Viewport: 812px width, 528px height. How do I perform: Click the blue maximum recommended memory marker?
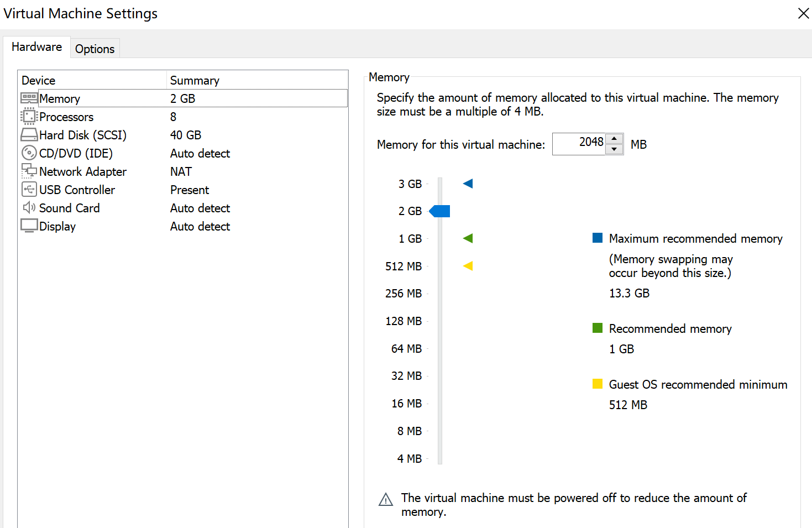click(x=468, y=184)
